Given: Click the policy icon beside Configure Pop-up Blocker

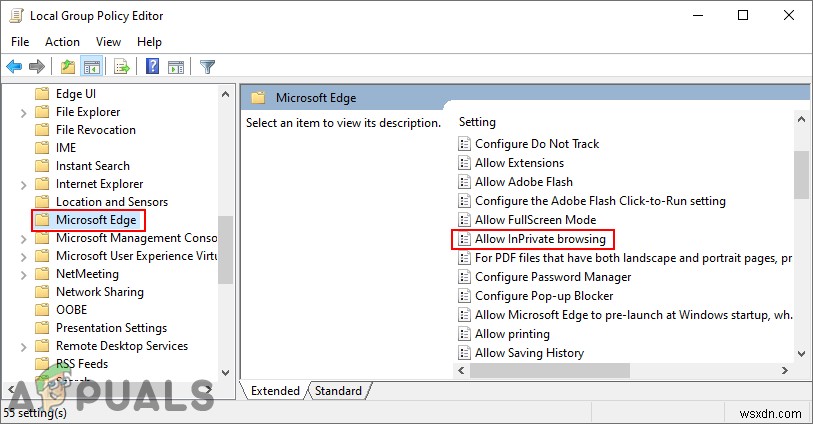Looking at the screenshot, I should pos(464,296).
